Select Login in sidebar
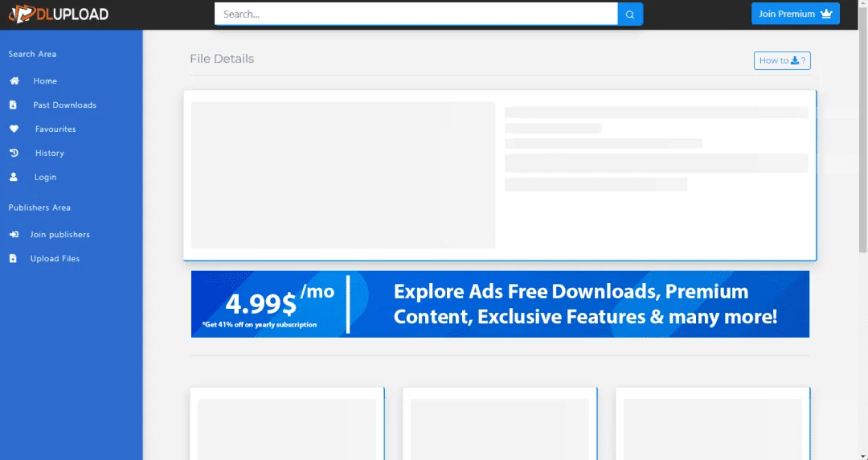The height and width of the screenshot is (460, 868). (45, 177)
